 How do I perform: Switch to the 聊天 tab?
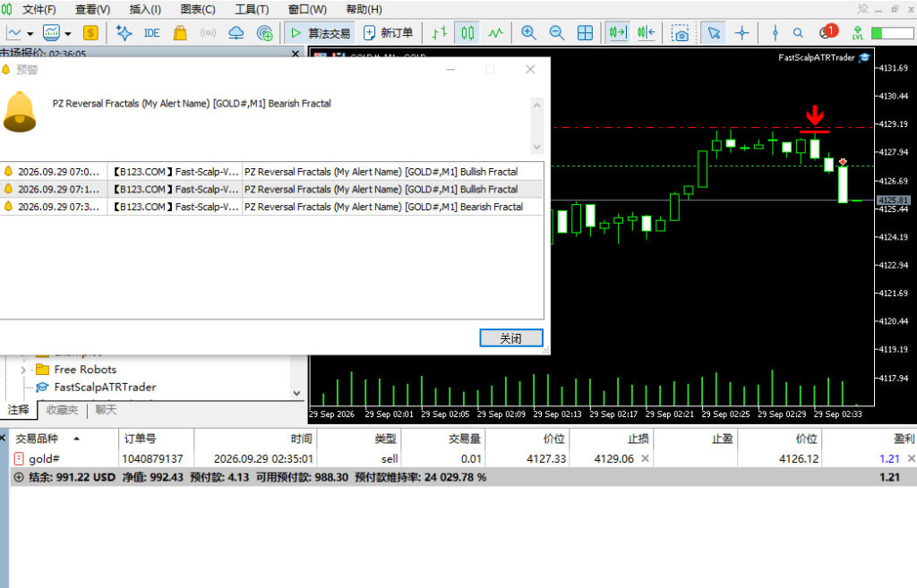point(106,410)
